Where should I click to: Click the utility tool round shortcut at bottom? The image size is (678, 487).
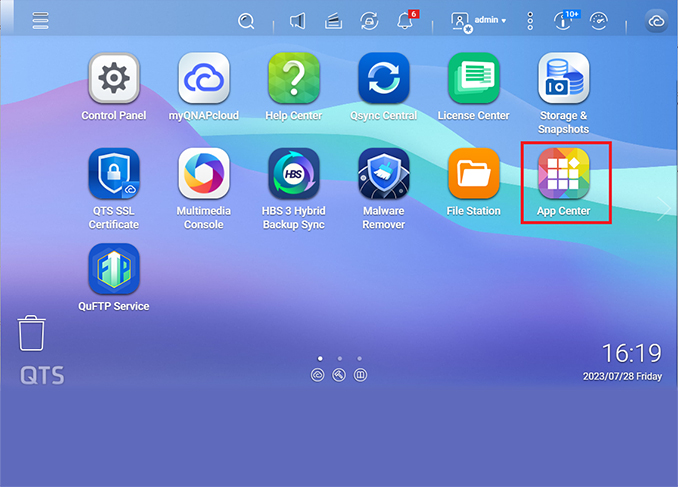[339, 375]
